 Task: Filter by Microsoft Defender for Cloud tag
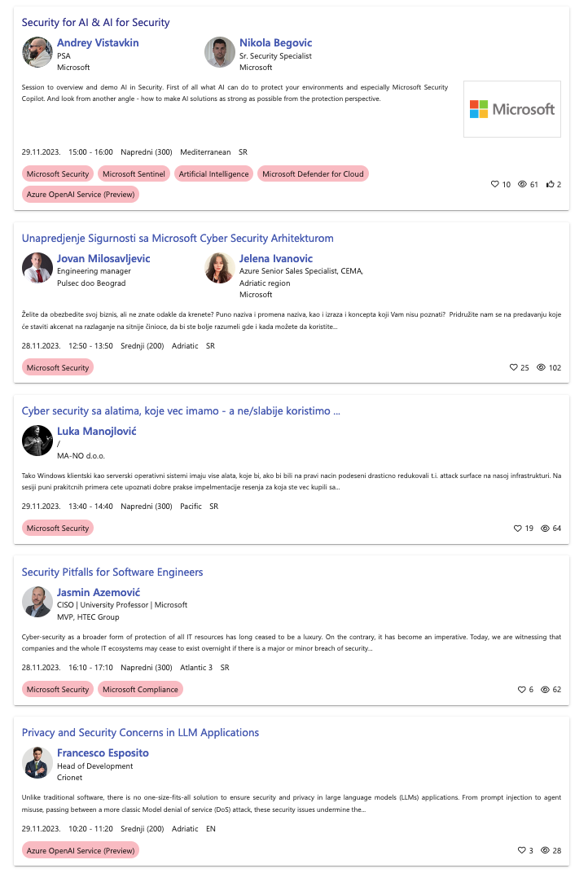pyautogui.click(x=313, y=173)
